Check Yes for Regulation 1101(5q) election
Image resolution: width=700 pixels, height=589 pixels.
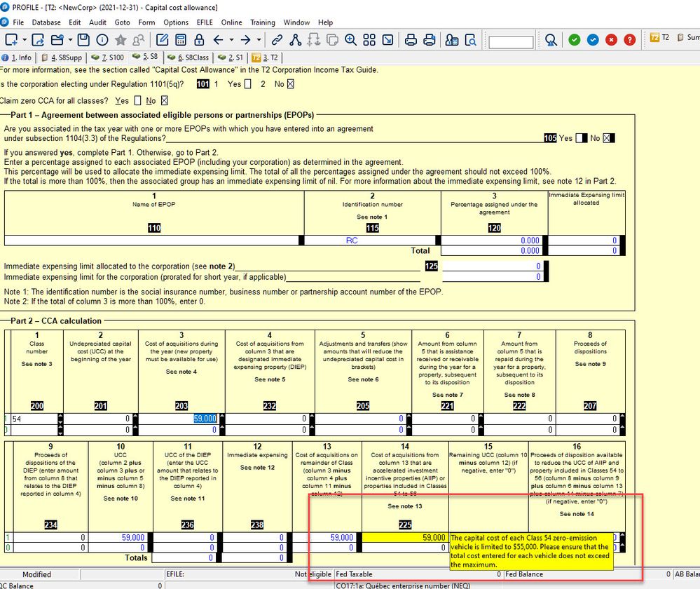[x=249, y=84]
